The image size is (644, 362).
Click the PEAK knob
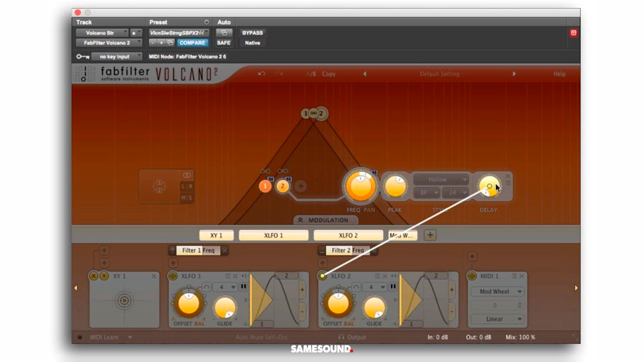coord(395,186)
